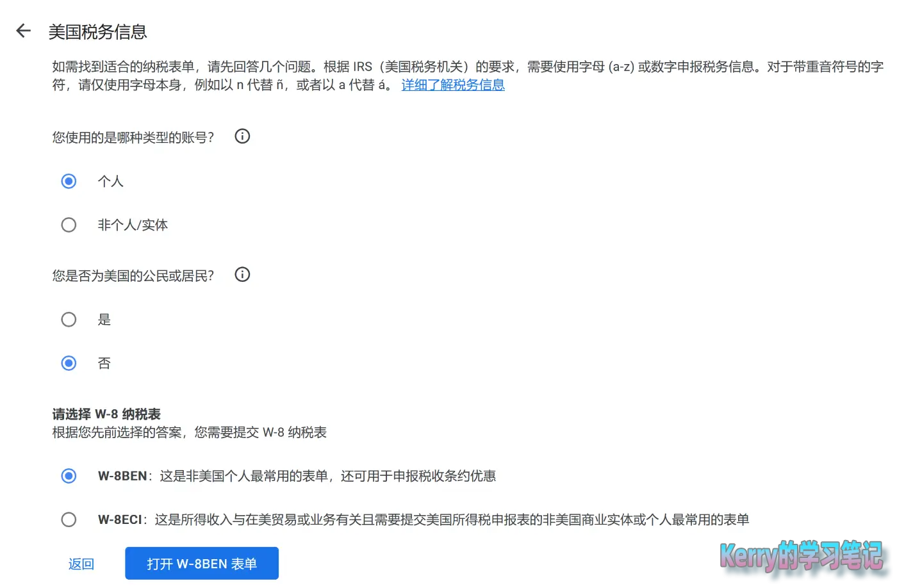Click 返回 to go back
The height and width of the screenshot is (588, 897).
[81, 564]
